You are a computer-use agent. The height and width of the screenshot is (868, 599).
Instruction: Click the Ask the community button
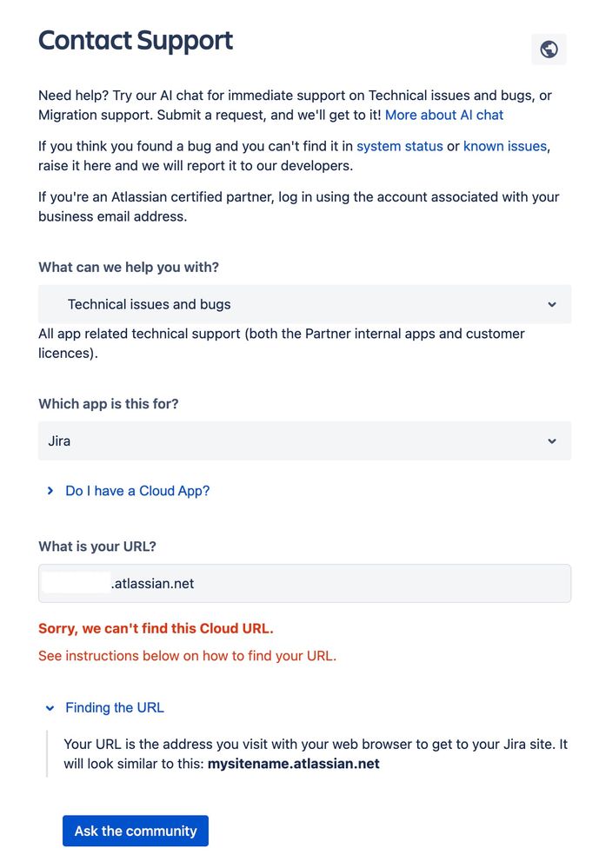click(x=136, y=831)
